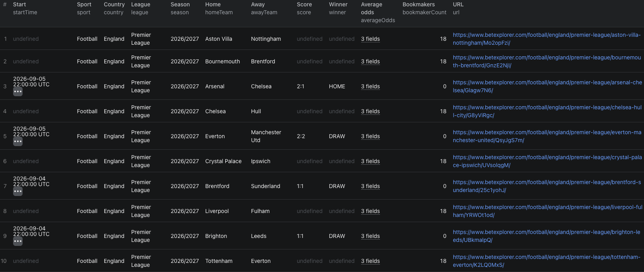The height and width of the screenshot is (272, 644).
Task: Click the Winner column header
Action: click(x=338, y=4)
